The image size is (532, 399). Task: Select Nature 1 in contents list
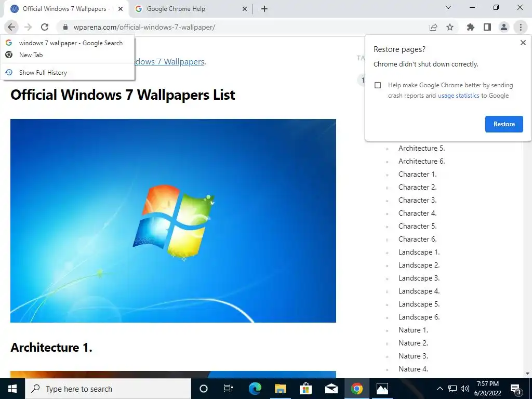point(413,330)
